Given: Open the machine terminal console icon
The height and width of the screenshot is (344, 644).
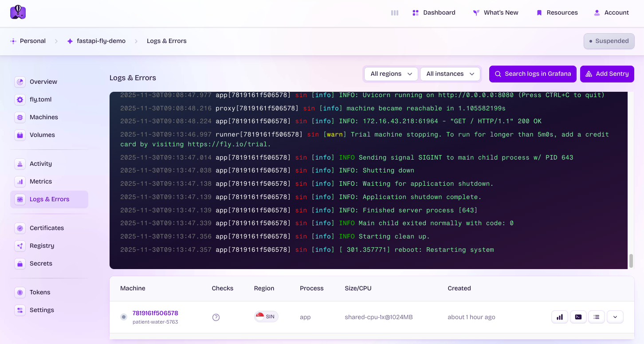Looking at the screenshot, I should click(578, 317).
